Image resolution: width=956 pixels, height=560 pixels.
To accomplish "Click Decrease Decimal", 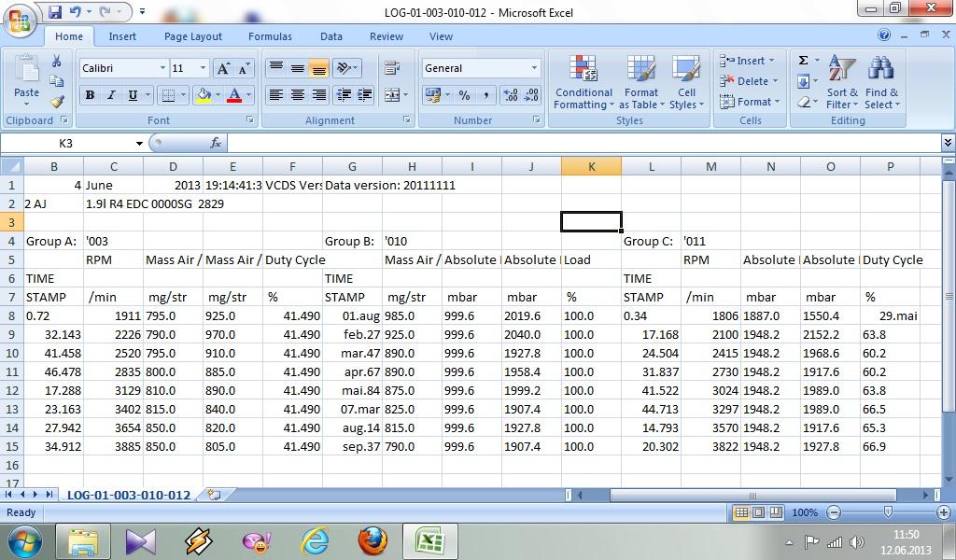I will click(531, 95).
